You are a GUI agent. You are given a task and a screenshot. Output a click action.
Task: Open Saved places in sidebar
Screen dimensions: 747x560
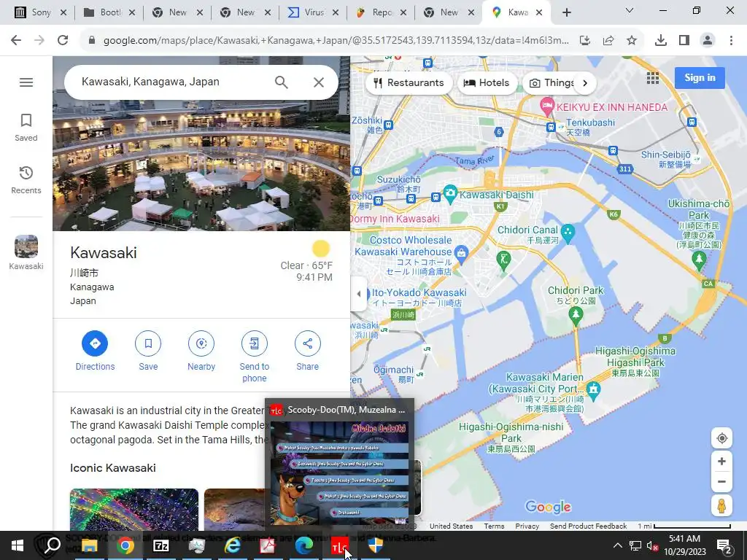point(26,127)
